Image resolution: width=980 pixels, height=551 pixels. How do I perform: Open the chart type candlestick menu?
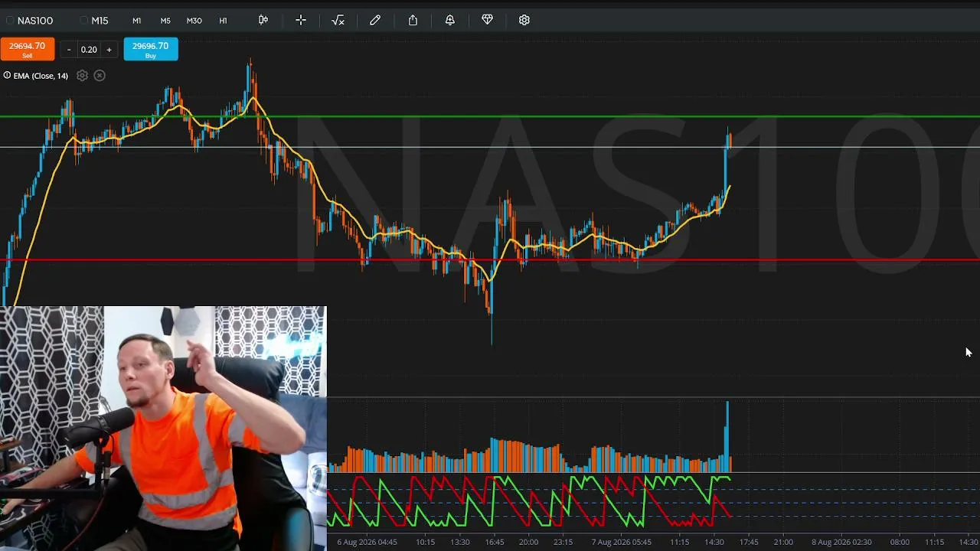(x=263, y=20)
